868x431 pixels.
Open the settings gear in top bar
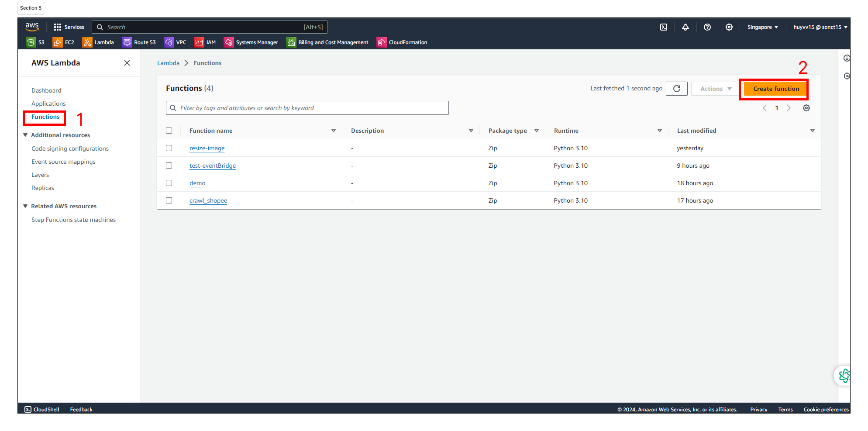[729, 27]
